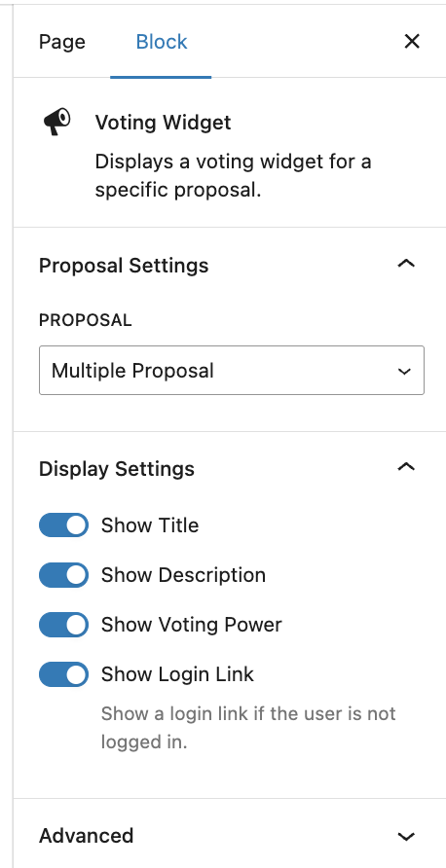Click the Display Settings heading text
This screenshot has width=446, height=868.
pyautogui.click(x=116, y=469)
